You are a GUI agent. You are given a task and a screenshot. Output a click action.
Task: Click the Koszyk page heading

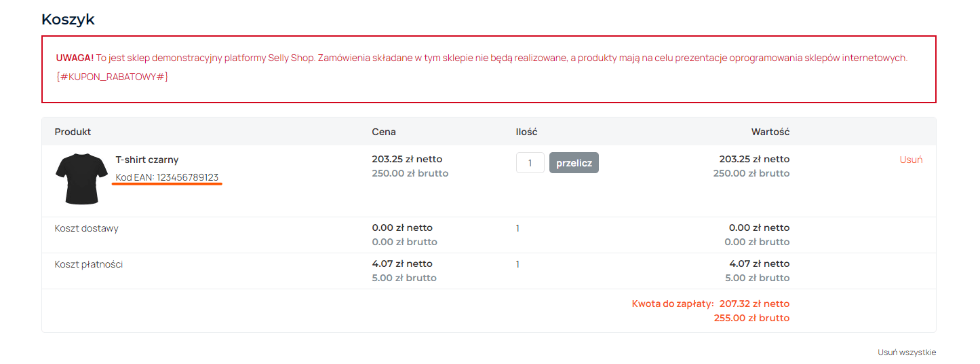point(68,19)
